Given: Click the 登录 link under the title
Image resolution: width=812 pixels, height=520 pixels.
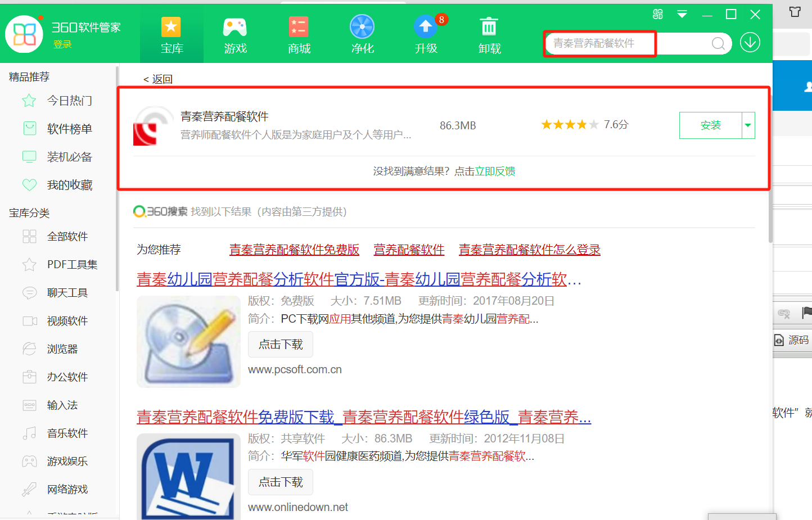Looking at the screenshot, I should 62,44.
